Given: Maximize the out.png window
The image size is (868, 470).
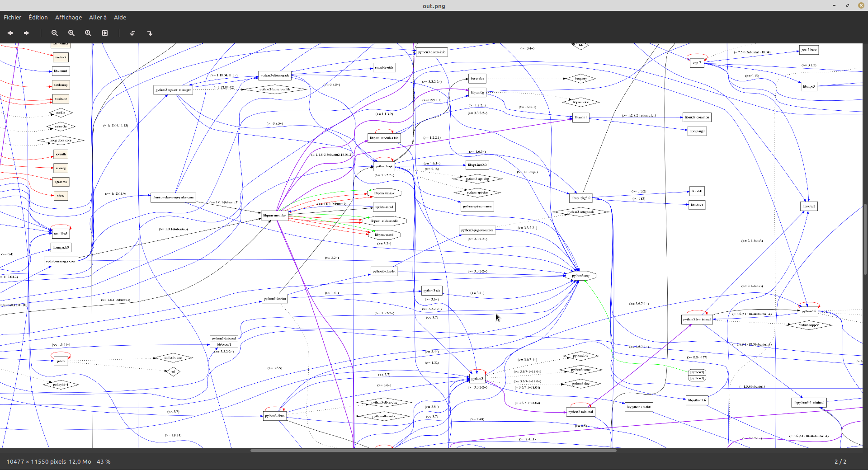Looking at the screenshot, I should [x=848, y=5].
